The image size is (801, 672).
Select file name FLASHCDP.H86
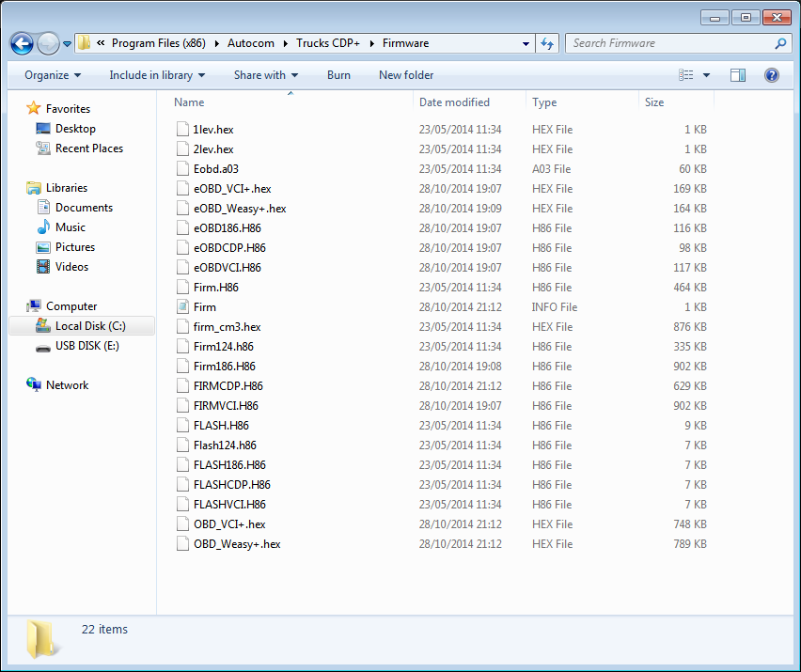point(232,485)
